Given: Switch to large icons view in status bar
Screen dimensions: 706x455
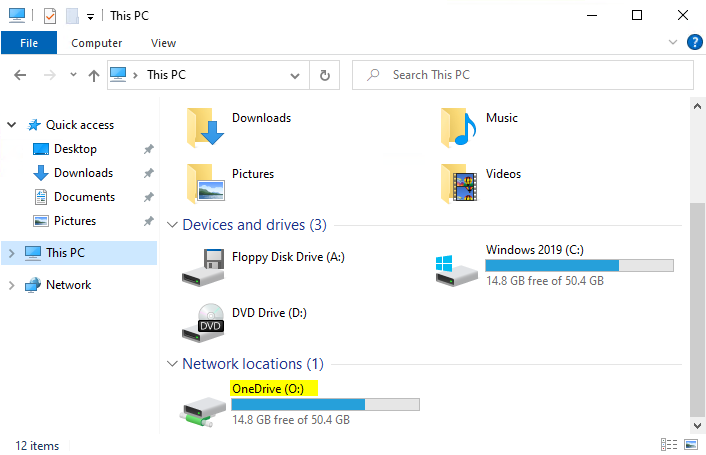Looking at the screenshot, I should [691, 445].
